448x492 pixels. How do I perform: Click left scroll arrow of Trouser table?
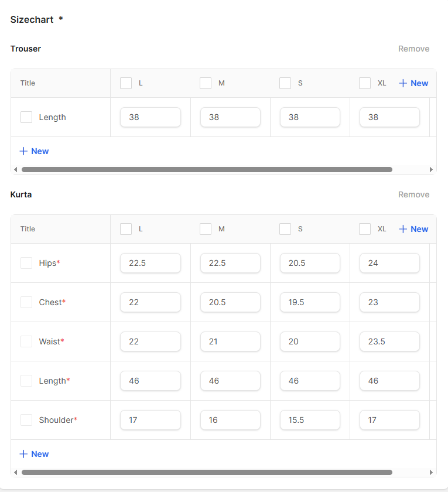point(15,170)
